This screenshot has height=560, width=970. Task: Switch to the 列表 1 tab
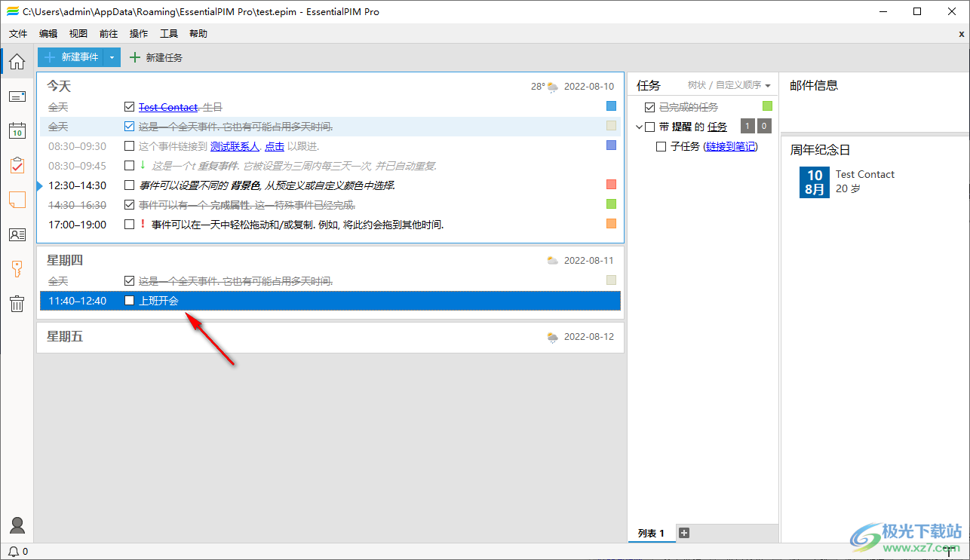[x=651, y=533]
